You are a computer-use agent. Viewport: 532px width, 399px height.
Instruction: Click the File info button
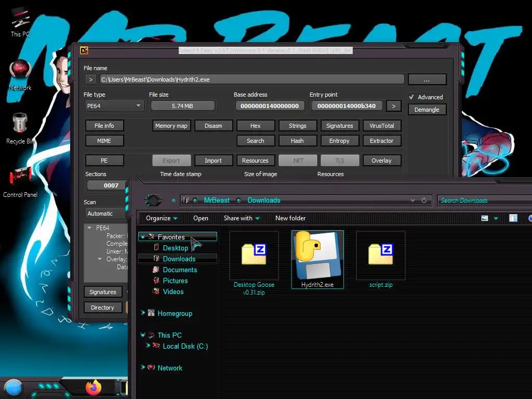[x=104, y=126]
